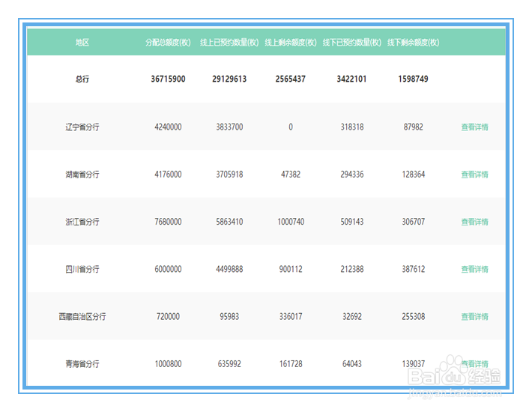
Task: Select value 1000740 in 浙江 row
Action: 291,222
